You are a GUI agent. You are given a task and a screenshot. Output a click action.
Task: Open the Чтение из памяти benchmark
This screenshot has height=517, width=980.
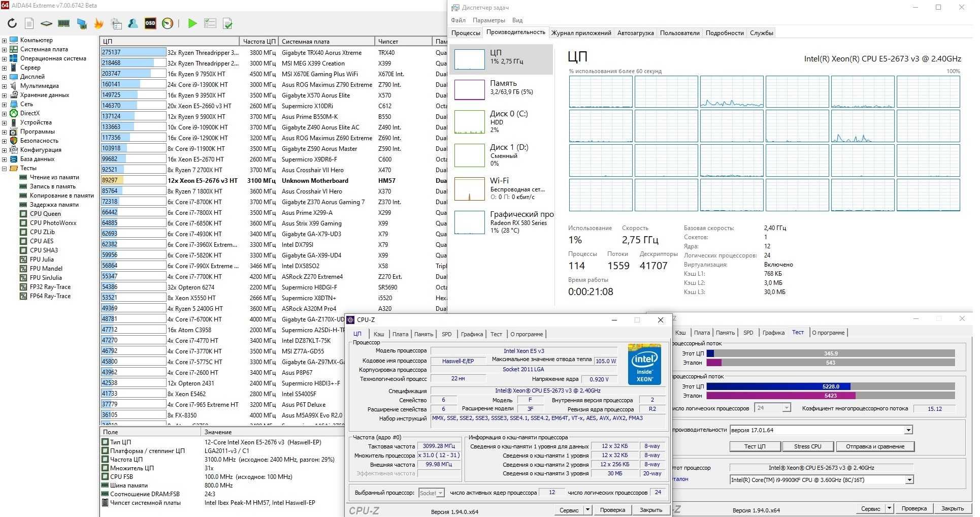pos(54,177)
